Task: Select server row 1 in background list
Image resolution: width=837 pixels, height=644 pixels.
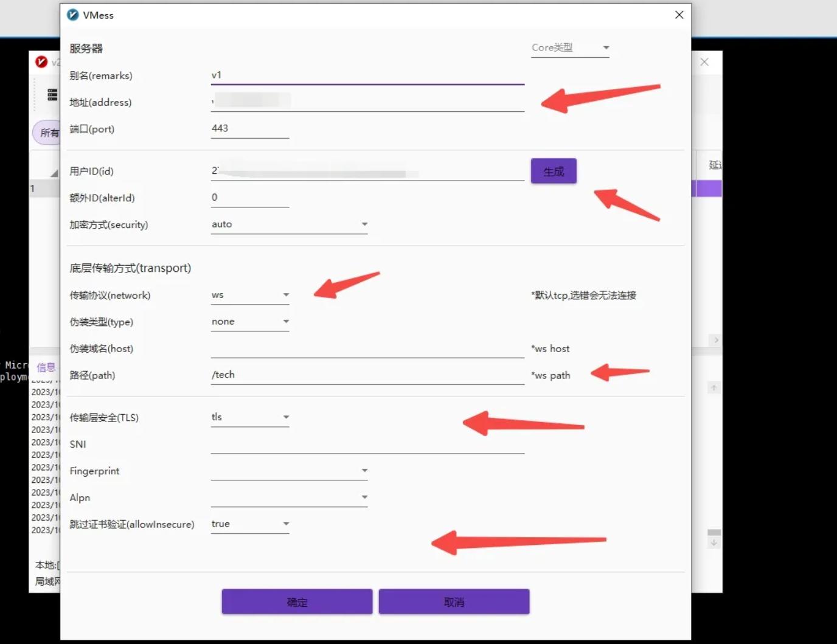Action: pyautogui.click(x=45, y=189)
